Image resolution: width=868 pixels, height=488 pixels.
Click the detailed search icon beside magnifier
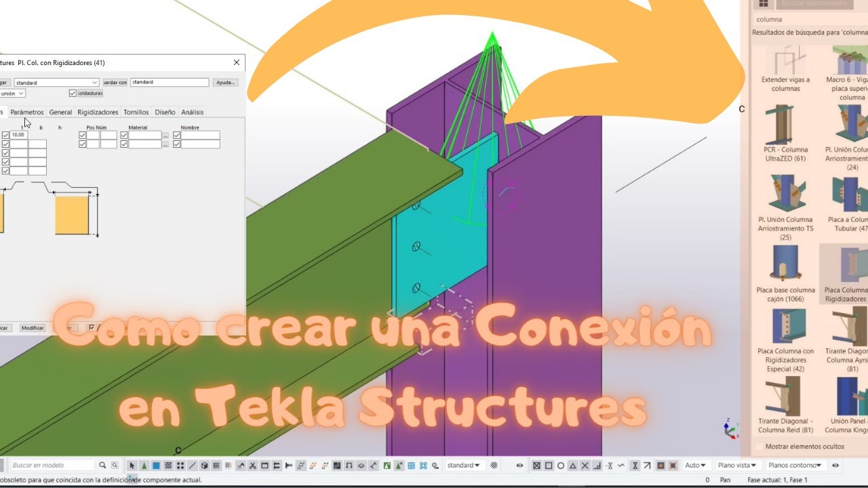[115, 465]
